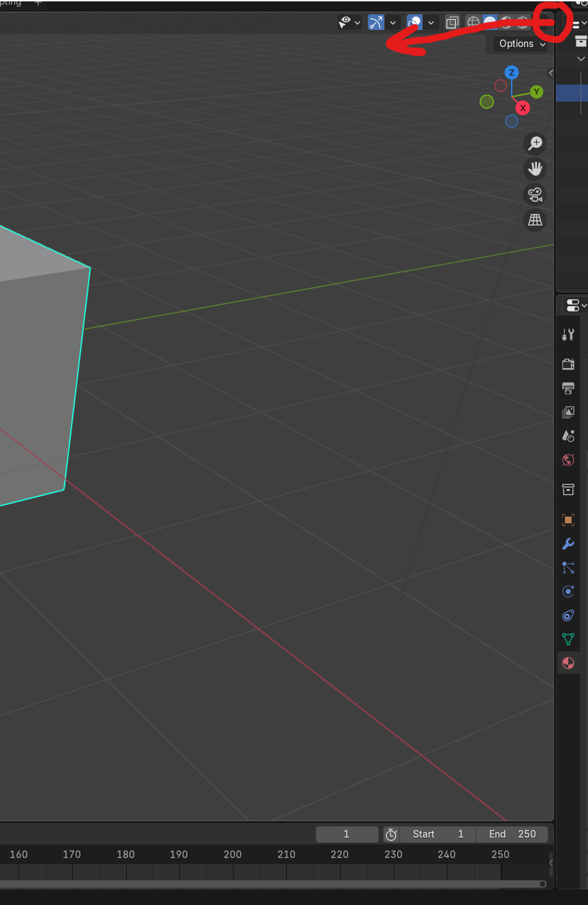Click the End frame field

tap(512, 834)
